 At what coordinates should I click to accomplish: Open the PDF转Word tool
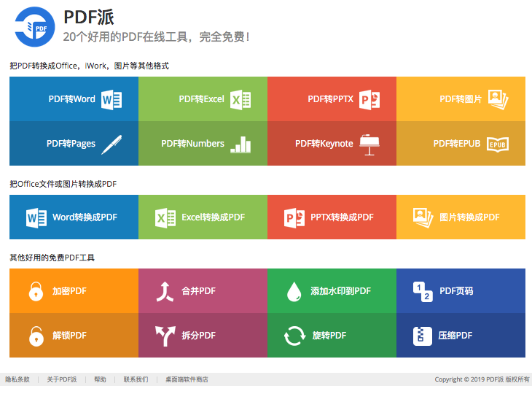tap(74, 98)
